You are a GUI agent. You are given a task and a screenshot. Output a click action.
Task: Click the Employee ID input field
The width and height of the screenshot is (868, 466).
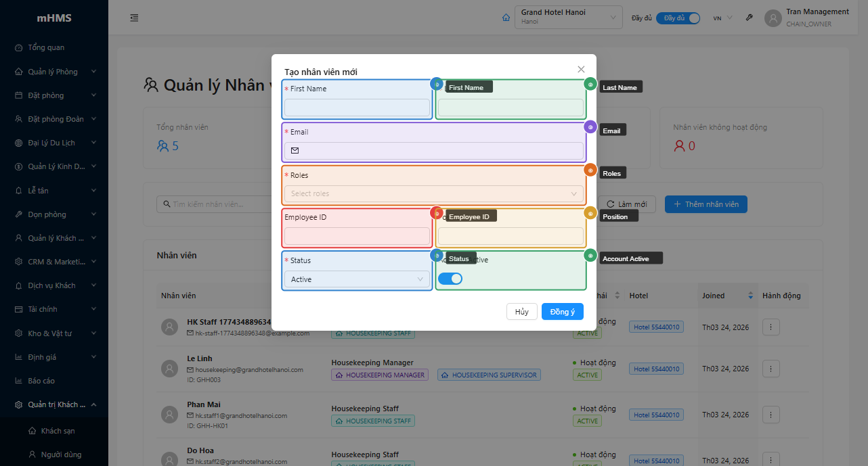(357, 236)
